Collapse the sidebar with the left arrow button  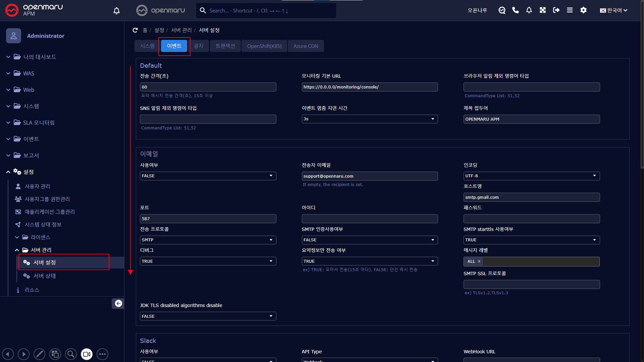coord(118,303)
